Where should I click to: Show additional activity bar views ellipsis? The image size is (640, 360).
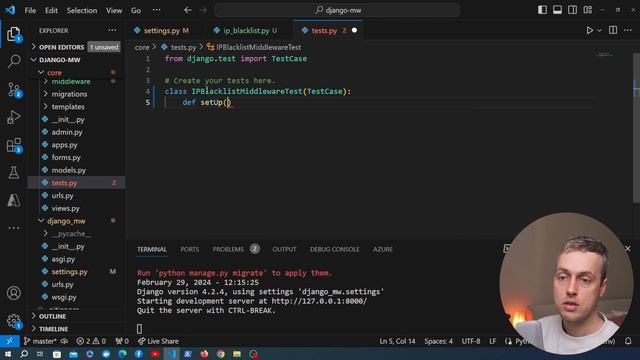pos(13,228)
